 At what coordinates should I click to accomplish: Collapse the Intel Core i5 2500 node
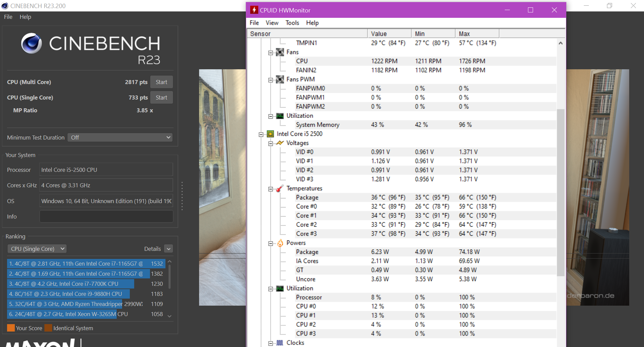[261, 134]
